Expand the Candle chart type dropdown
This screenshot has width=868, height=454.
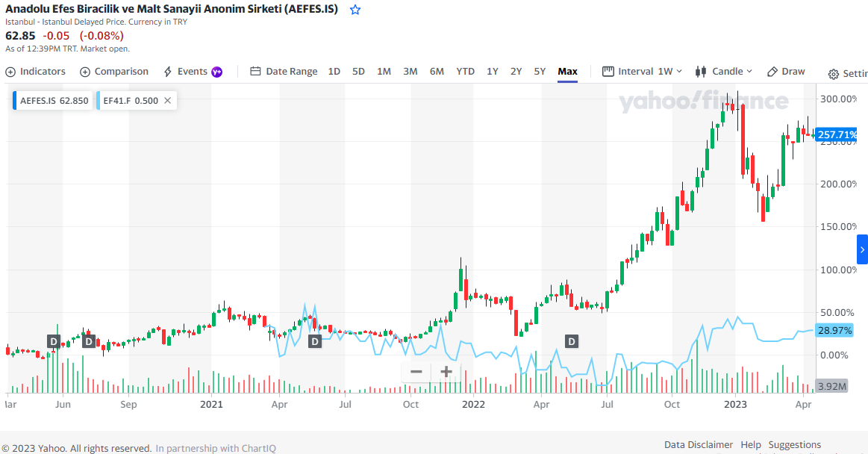coord(723,72)
